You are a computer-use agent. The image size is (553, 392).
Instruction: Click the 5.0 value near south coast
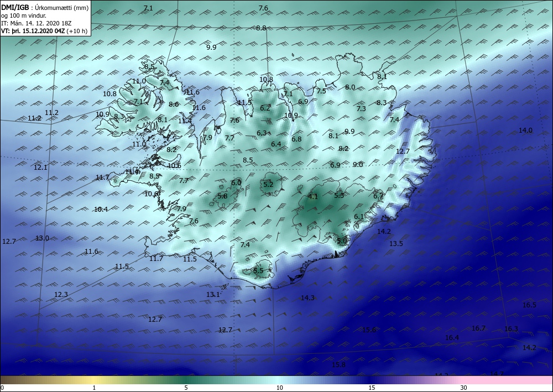click(342, 241)
